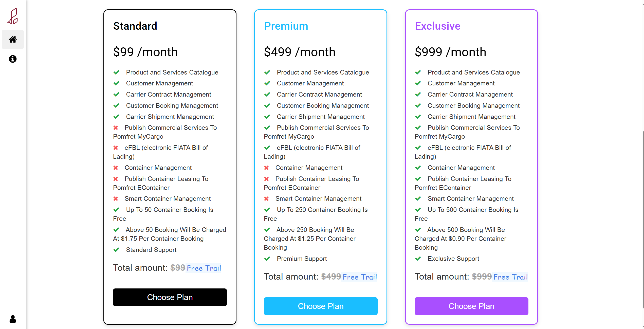Click the red cross beside Standard eFBL feature
The width and height of the screenshot is (644, 329).
(116, 148)
